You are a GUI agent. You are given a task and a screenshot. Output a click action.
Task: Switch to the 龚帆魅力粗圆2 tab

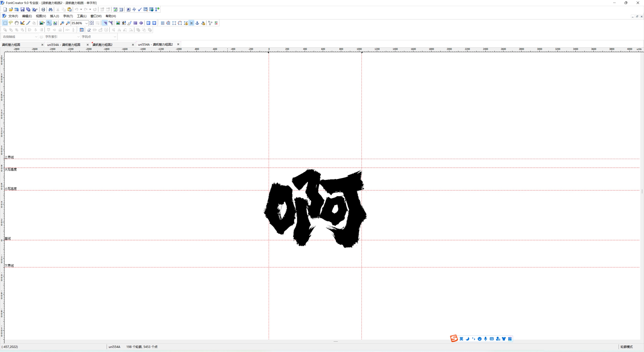click(x=102, y=45)
